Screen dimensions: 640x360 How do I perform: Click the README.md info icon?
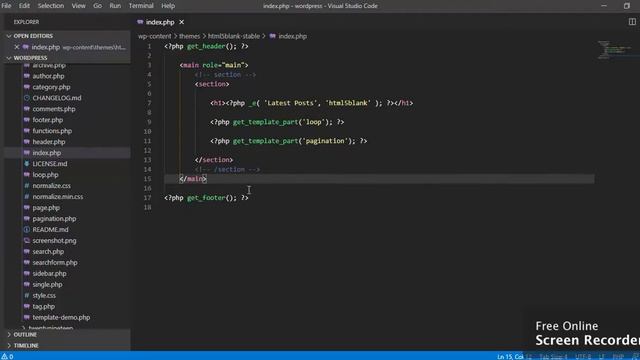pyautogui.click(x=27, y=229)
